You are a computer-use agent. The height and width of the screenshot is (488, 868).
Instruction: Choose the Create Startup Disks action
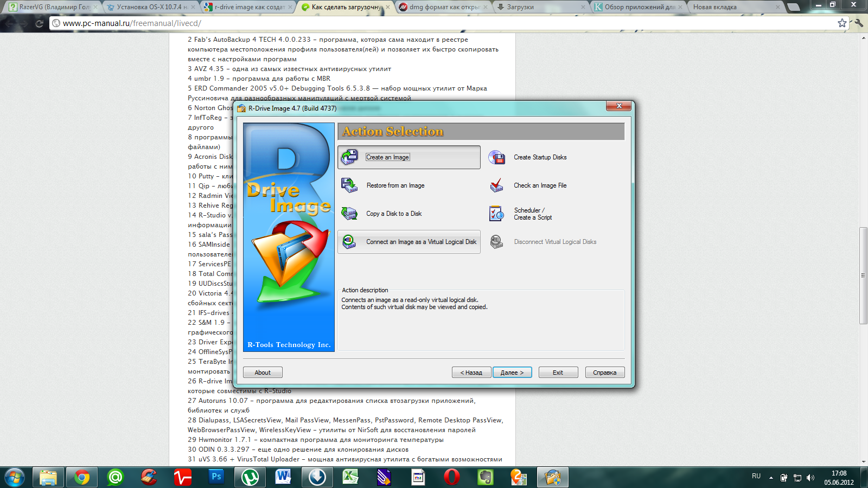coord(554,157)
